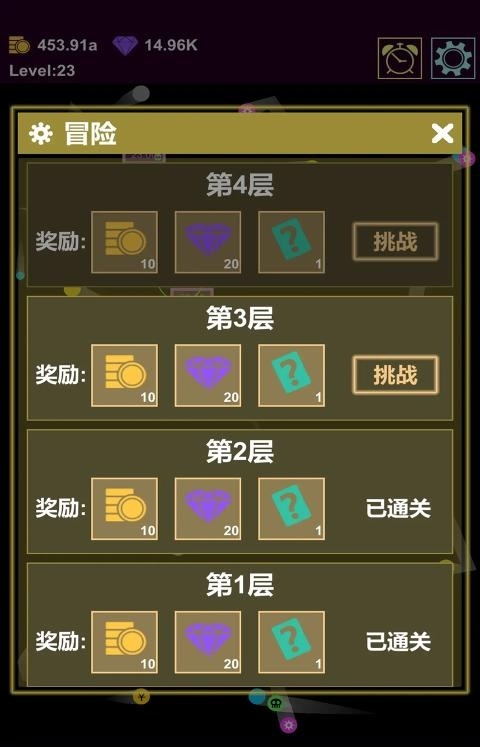The image size is (480, 747).
Task: Tap the gold coin reward in 第4层
Action: click(x=124, y=242)
